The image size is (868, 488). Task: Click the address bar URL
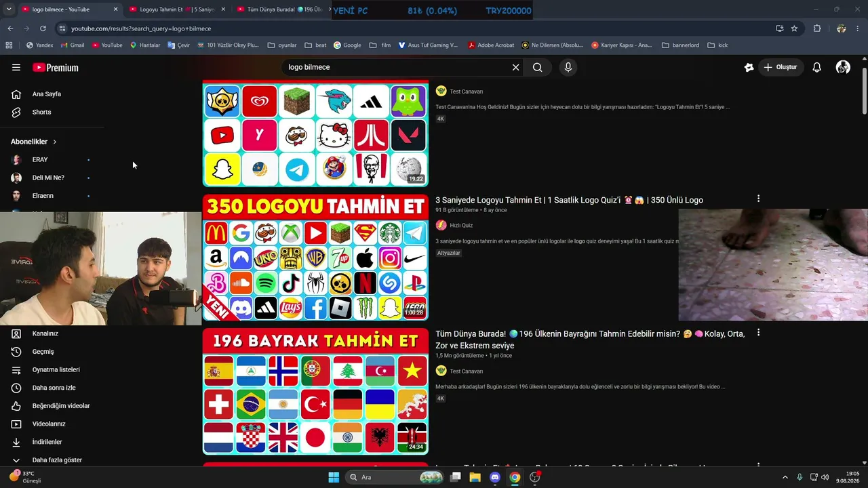pos(141,28)
